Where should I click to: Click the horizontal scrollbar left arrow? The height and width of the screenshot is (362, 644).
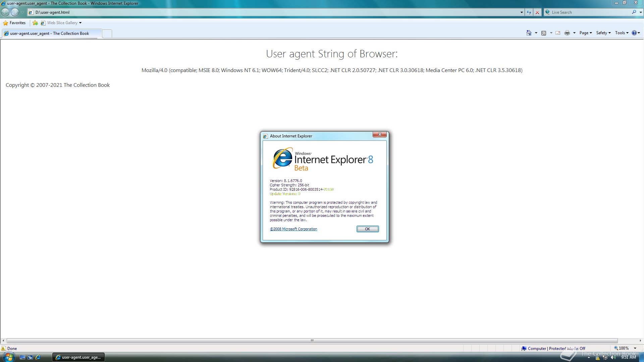pos(3,341)
